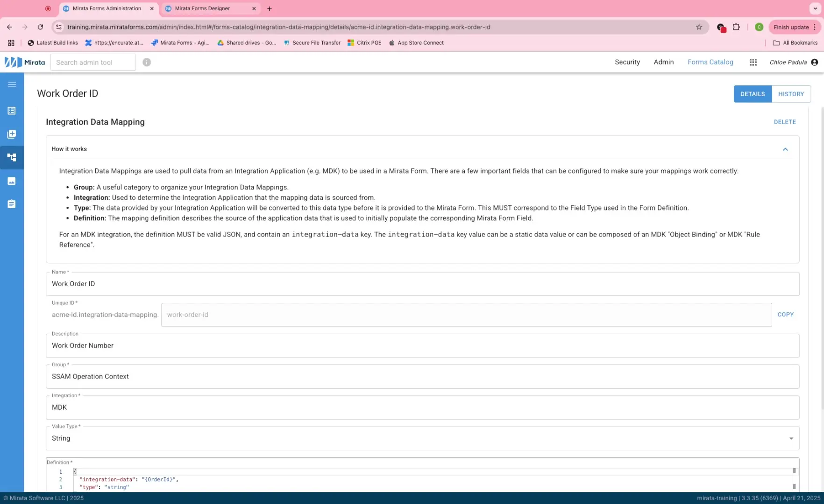Click COPY next to the Unique ID
Viewport: 824px width, 504px height.
[x=785, y=315]
